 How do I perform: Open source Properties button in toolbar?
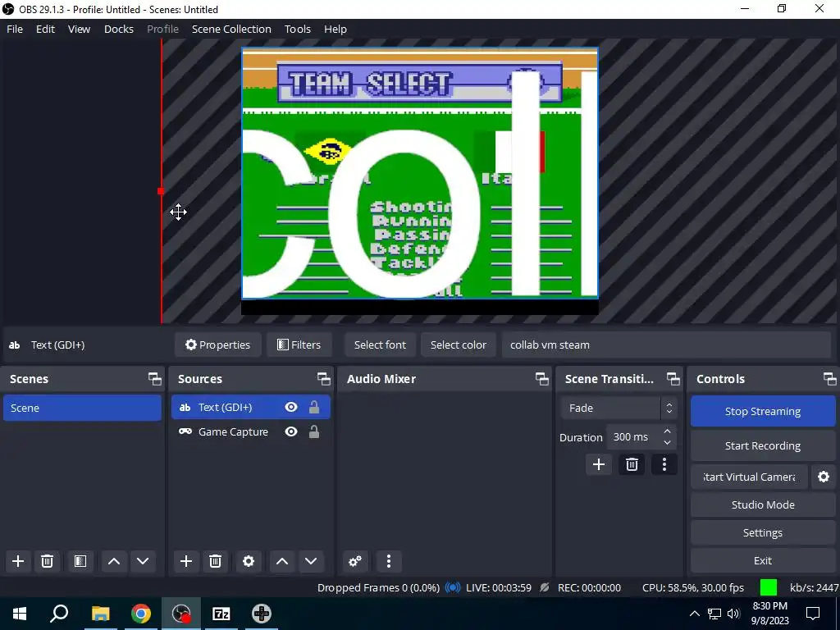pos(217,345)
